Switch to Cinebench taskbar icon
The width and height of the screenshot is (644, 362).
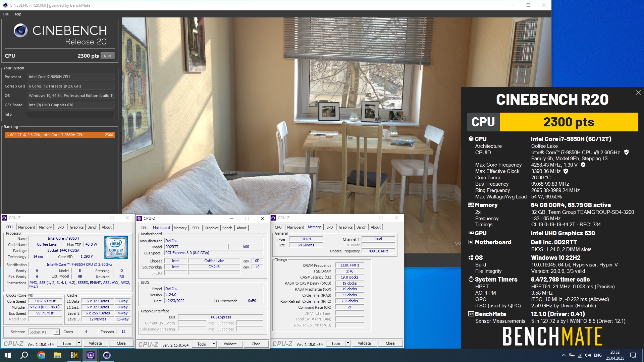tap(107, 355)
